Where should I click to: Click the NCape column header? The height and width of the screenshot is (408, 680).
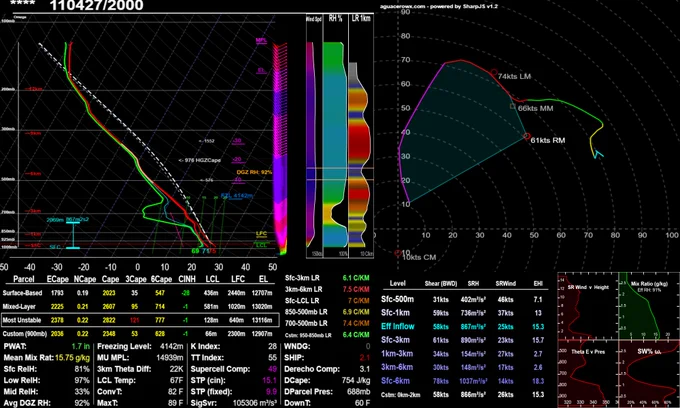tap(85, 280)
